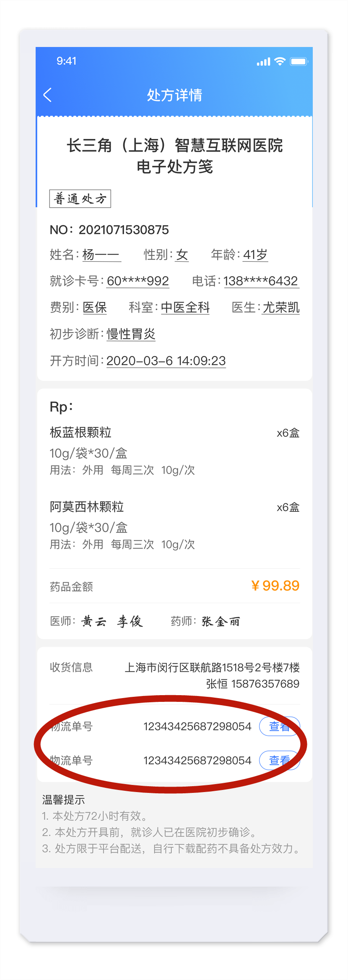Select the 板蓝根颗粒 medication entry
The image size is (348, 980).
point(81,433)
